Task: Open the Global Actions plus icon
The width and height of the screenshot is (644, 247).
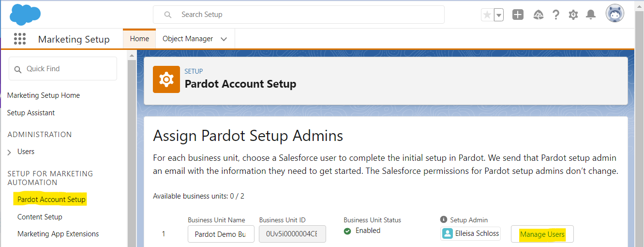Action: coord(518,15)
